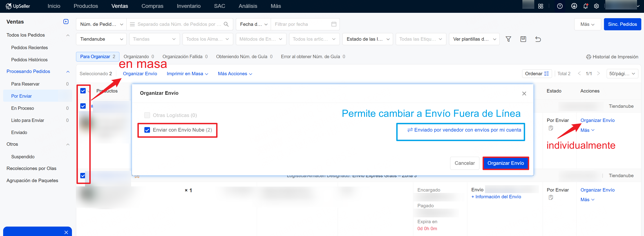Click Sinc. Pedidos button
The image size is (644, 236).
tap(622, 24)
